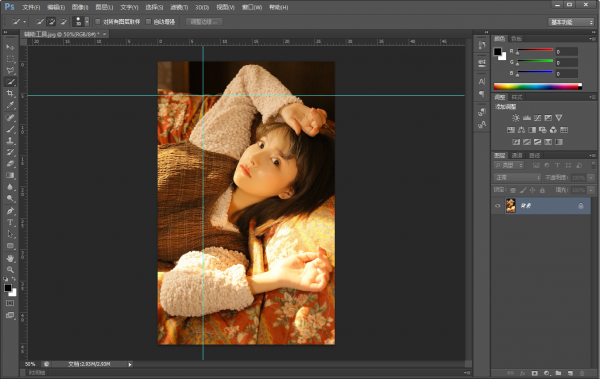Click Subtract from selection mode

point(63,22)
